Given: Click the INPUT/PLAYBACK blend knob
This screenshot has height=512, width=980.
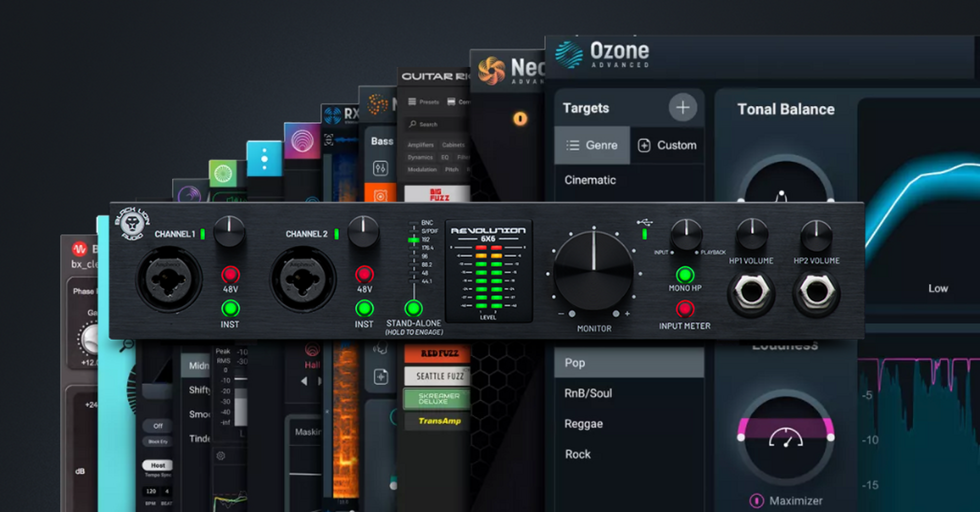Looking at the screenshot, I should click(x=686, y=233).
